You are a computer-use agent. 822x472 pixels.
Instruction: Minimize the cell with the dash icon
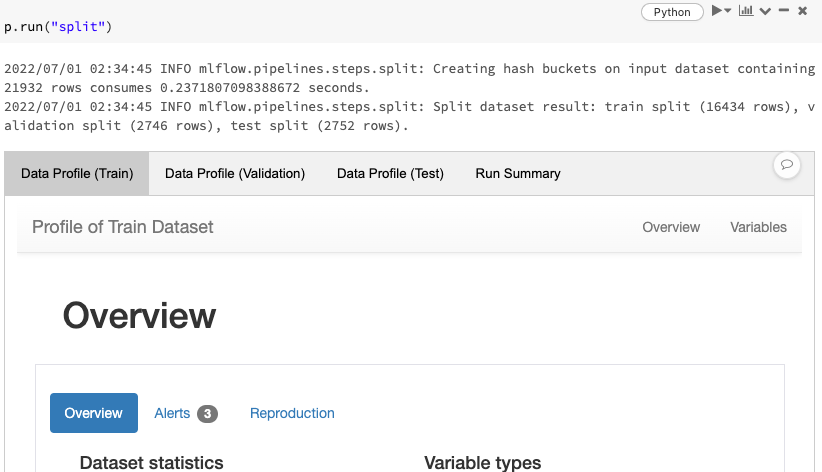point(784,10)
